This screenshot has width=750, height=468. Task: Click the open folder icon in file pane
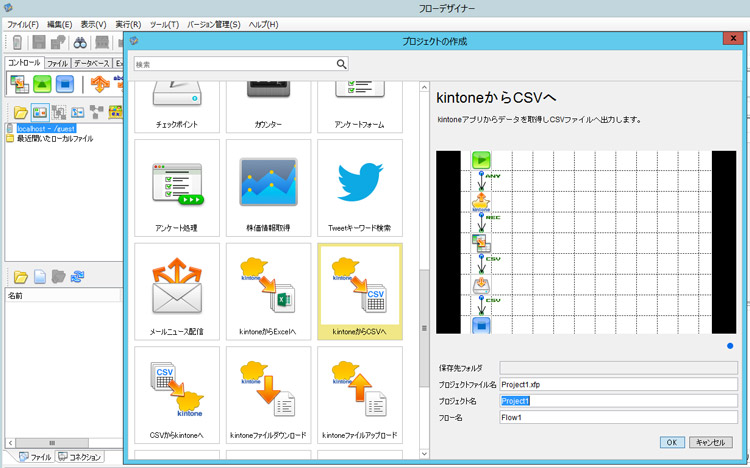coord(21,277)
